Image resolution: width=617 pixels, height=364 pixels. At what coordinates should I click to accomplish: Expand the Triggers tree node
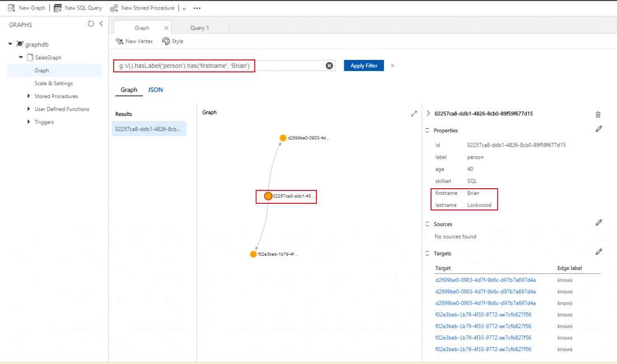click(x=29, y=122)
